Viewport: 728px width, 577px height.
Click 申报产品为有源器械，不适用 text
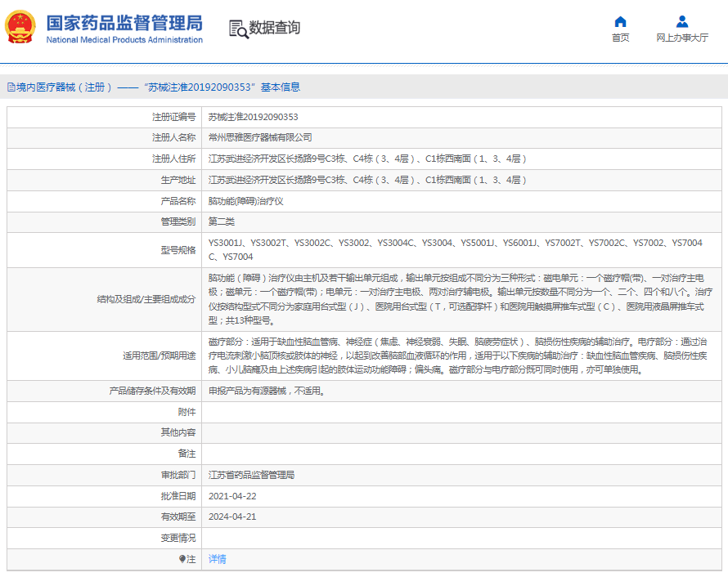point(267,391)
